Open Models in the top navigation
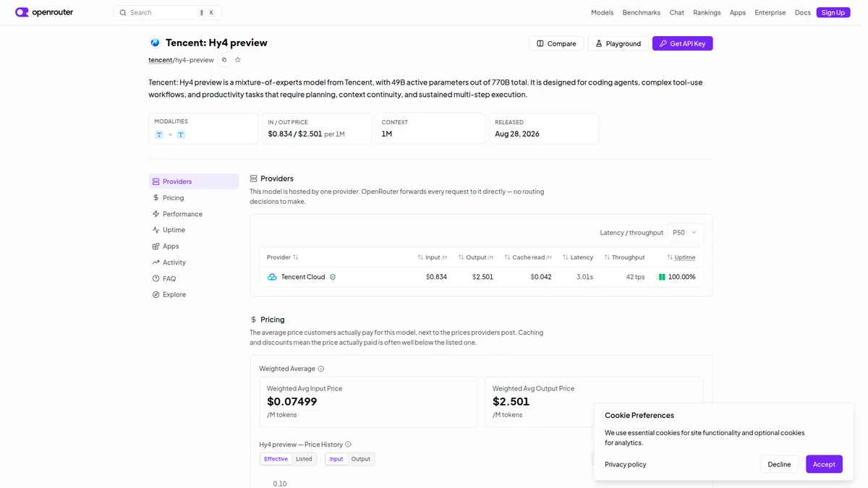 [x=602, y=12]
